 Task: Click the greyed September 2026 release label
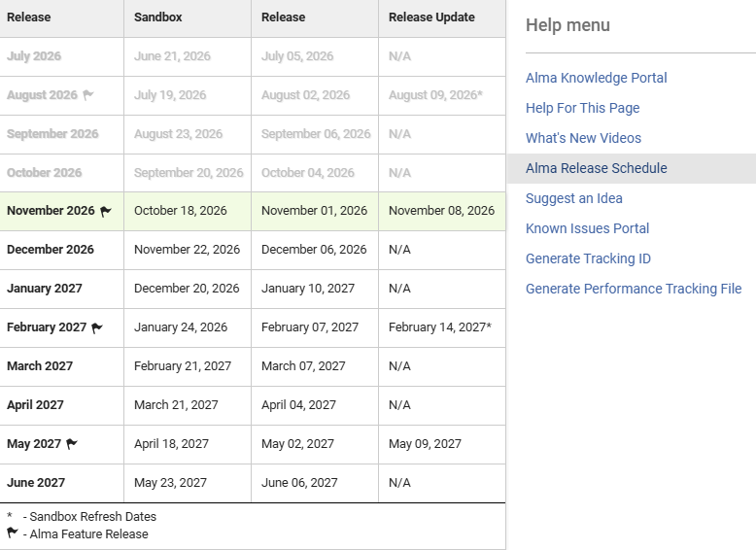52,134
